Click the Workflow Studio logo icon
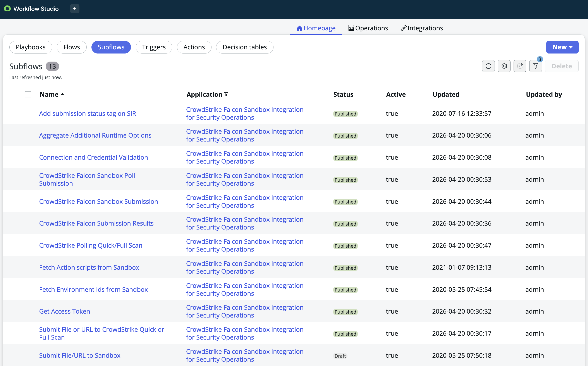 point(7,9)
